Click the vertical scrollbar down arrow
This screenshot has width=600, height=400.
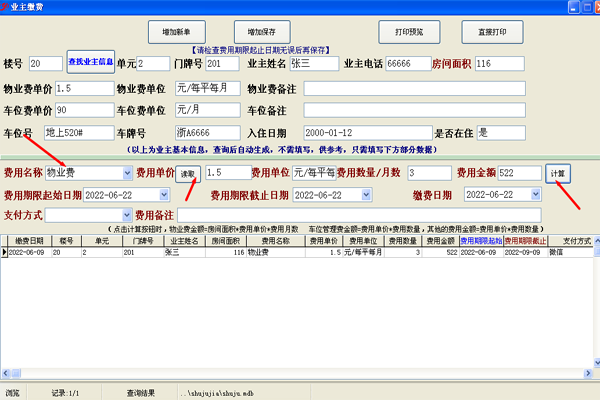point(597,362)
